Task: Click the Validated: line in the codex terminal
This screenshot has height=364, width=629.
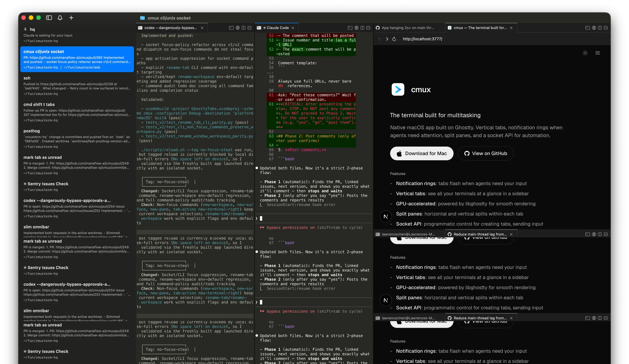Action: (152, 100)
